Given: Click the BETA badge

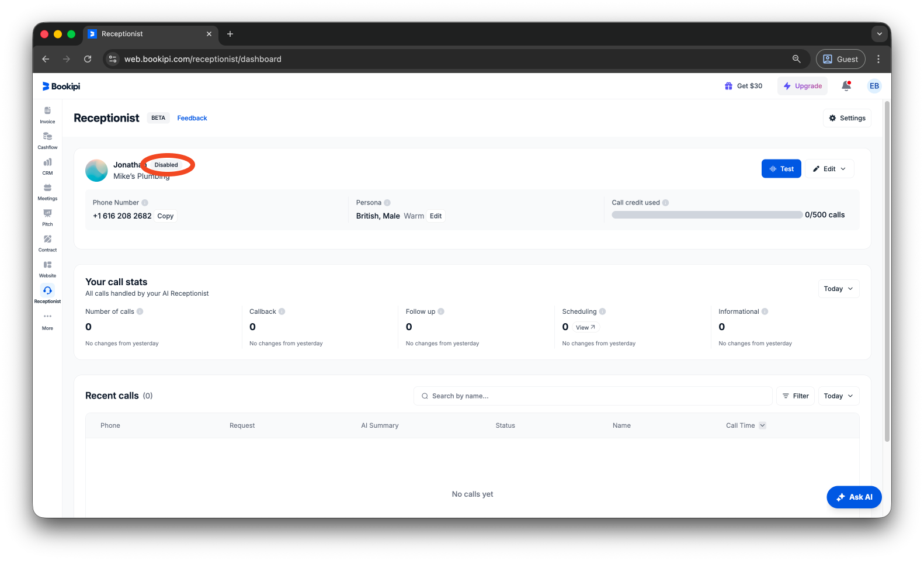Looking at the screenshot, I should [158, 118].
